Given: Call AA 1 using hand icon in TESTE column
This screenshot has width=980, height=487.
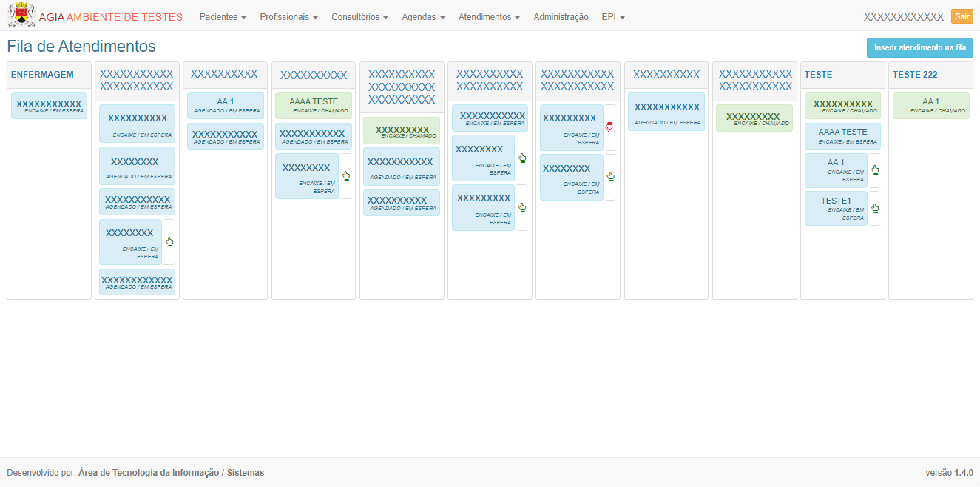Looking at the screenshot, I should click(875, 169).
